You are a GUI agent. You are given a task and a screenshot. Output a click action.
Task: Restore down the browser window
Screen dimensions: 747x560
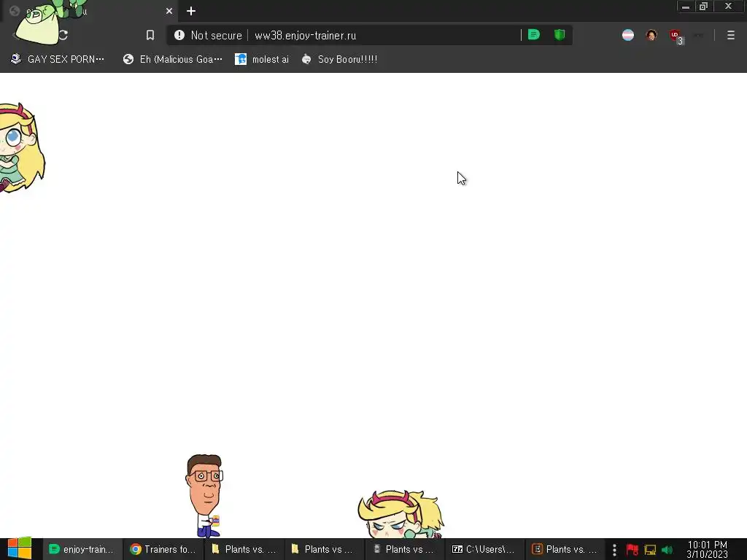point(704,7)
